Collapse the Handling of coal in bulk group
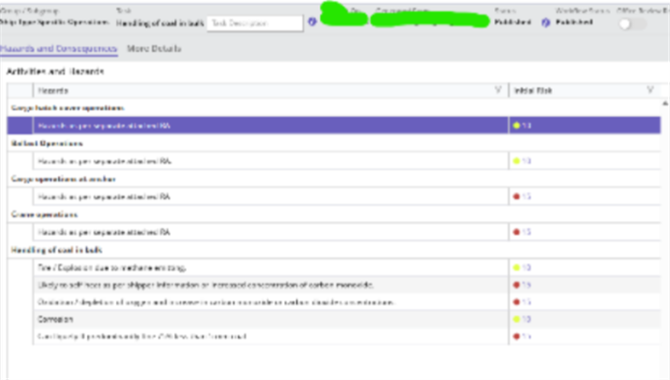 (x=56, y=250)
